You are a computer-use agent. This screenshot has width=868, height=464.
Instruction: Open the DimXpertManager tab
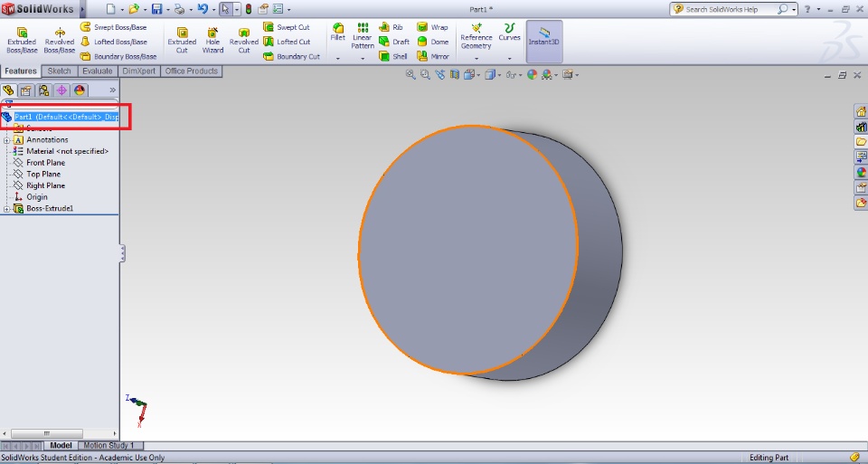coord(61,90)
